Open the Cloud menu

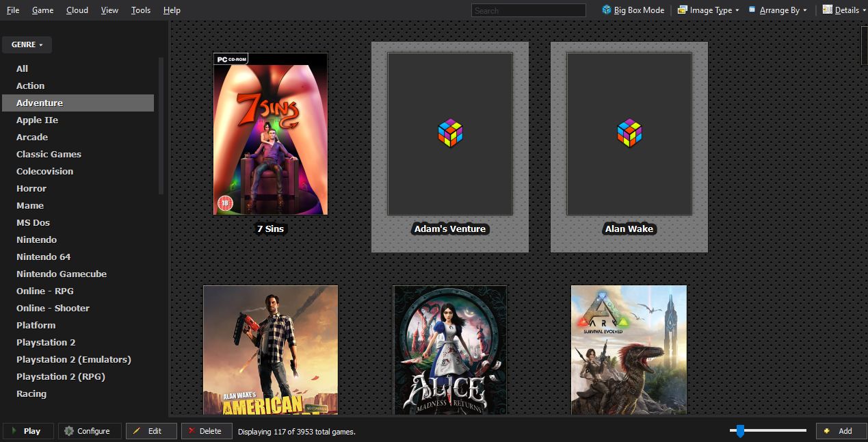(77, 10)
